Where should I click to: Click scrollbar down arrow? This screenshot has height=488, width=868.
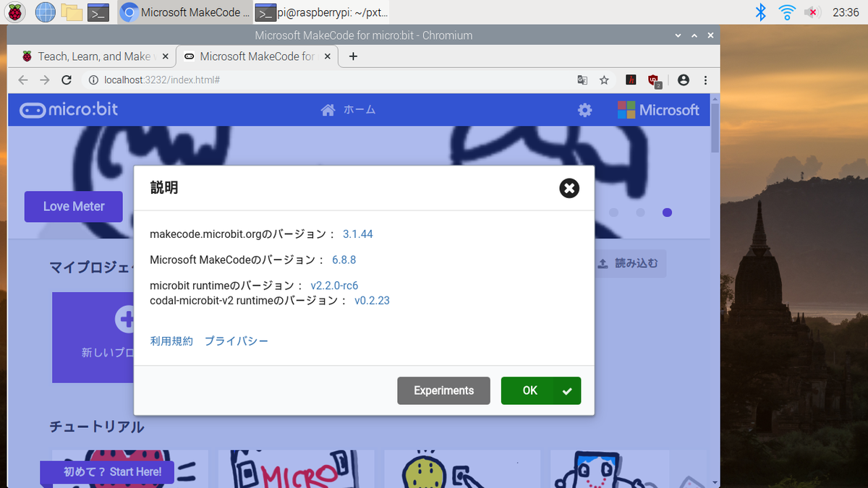click(715, 482)
